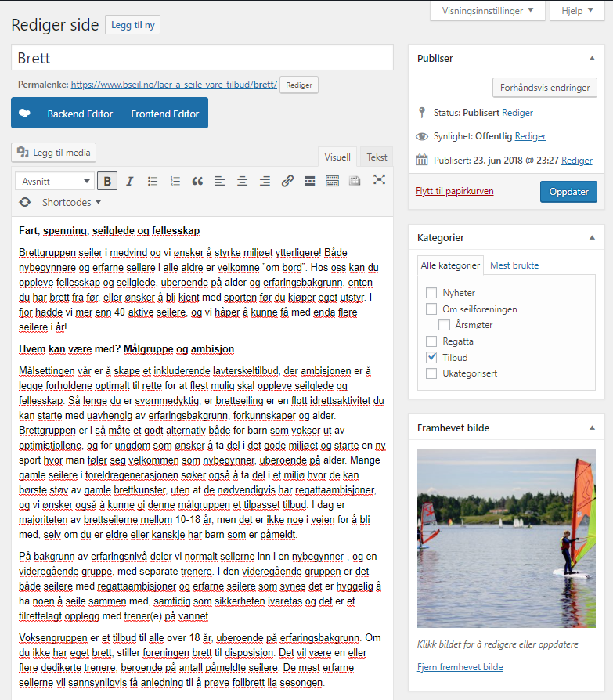Click heading 'Fart, spenning, seilglede og fellesskap'
Viewport: 613px width, 700px height.
coord(110,231)
